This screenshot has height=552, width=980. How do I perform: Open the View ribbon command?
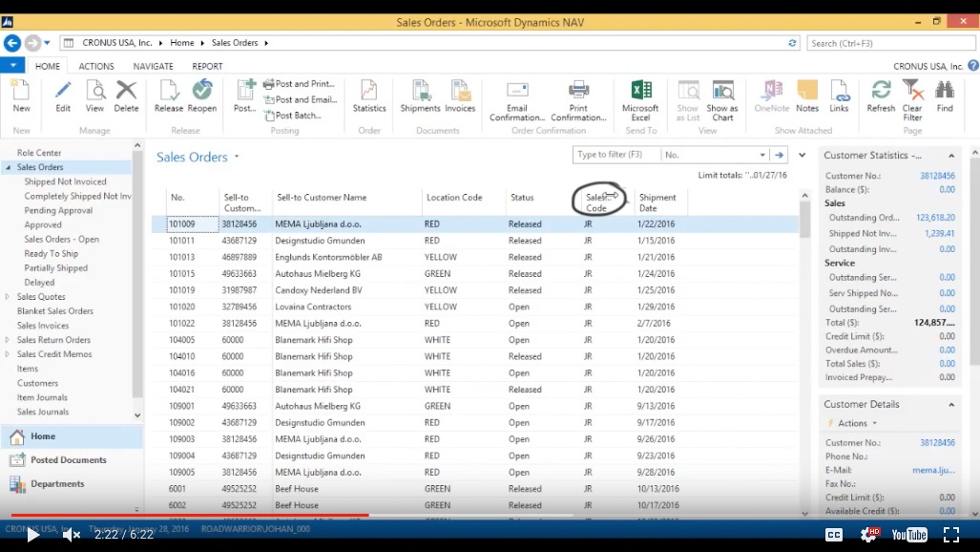click(95, 97)
